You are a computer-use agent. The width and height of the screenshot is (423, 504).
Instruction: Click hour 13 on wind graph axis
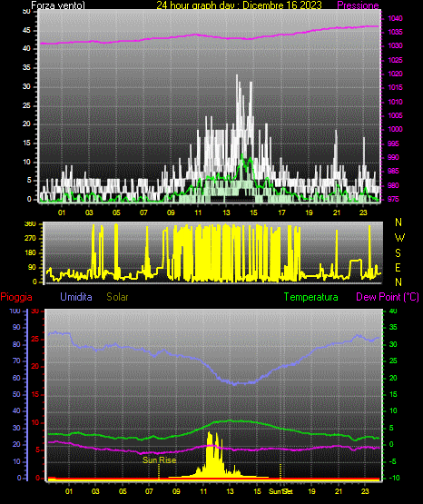pos(226,212)
